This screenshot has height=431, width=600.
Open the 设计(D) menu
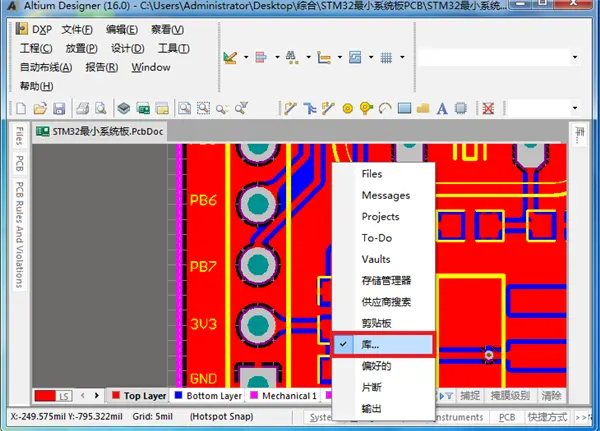coord(127,49)
